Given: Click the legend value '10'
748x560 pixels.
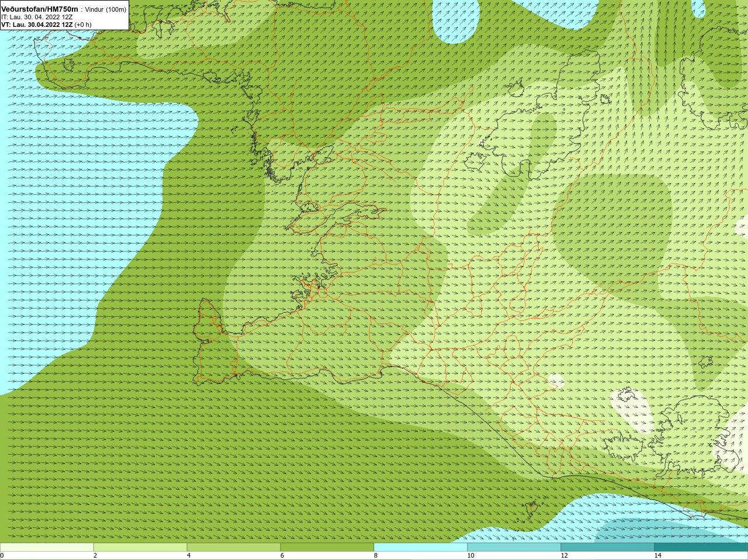Looking at the screenshot, I should [471, 555].
